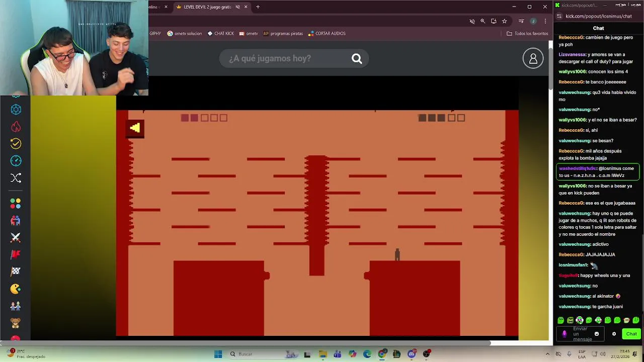Viewport: 644px width, 362px height.
Task: Open the GIPHY bookmark
Action: [x=155, y=34]
